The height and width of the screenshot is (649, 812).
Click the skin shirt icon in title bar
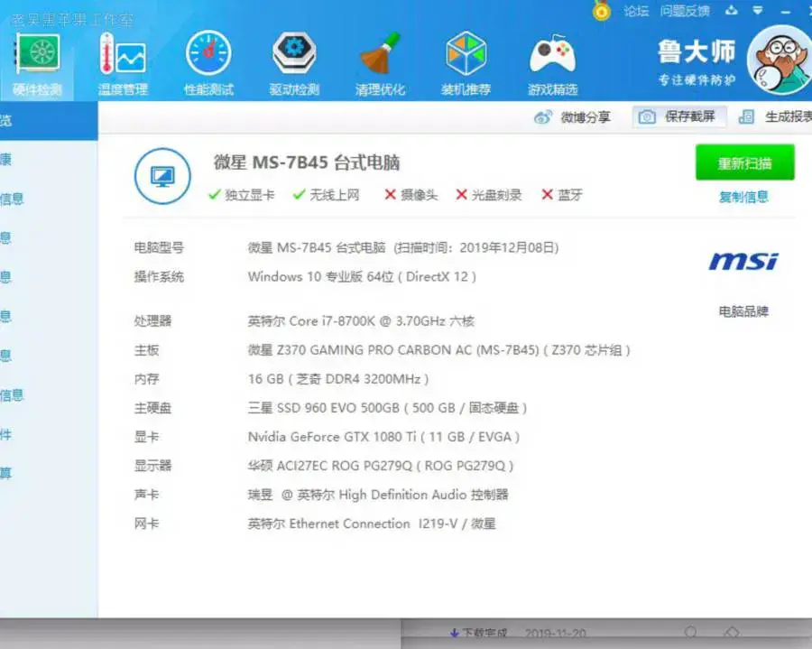point(731,10)
